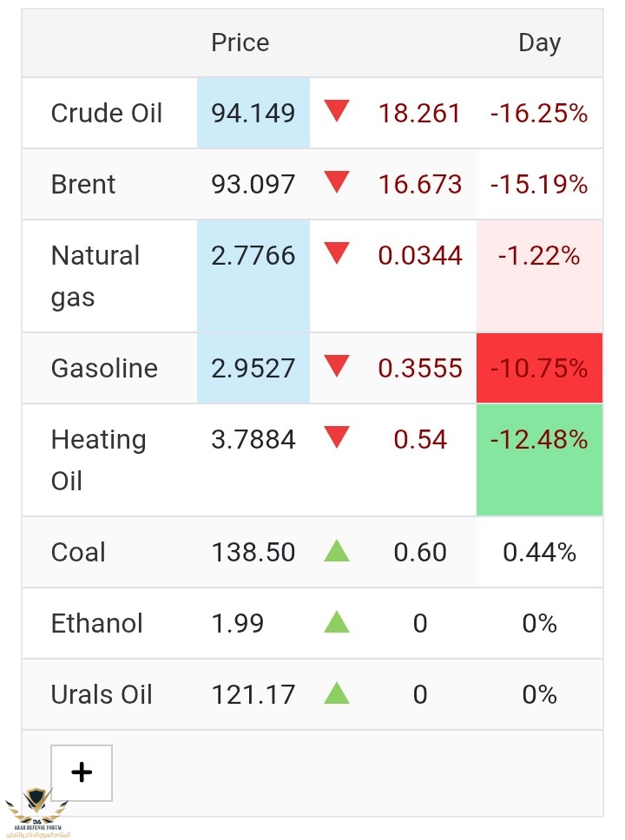This screenshot has height=840, width=625.
Task: Click the red down arrow for Crude Oil
Action: (337, 111)
